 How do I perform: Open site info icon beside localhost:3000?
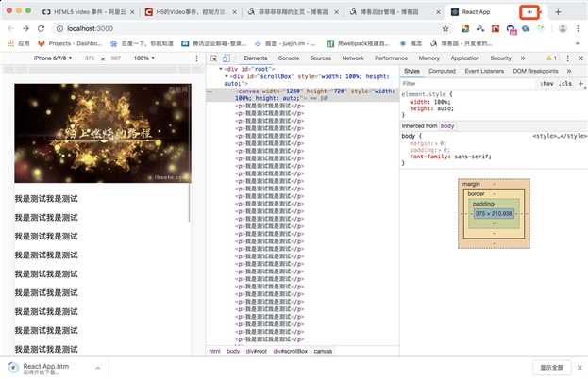point(59,28)
